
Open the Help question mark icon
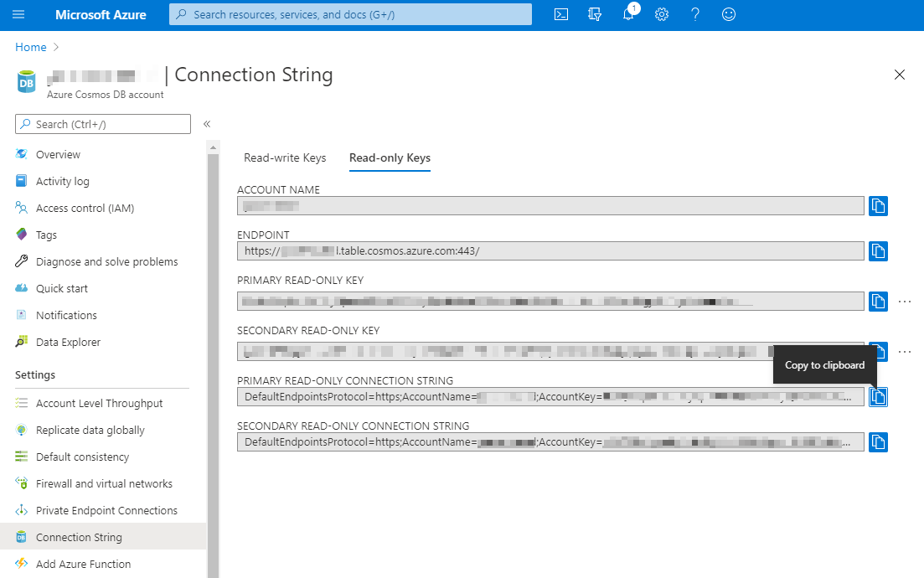coord(694,14)
